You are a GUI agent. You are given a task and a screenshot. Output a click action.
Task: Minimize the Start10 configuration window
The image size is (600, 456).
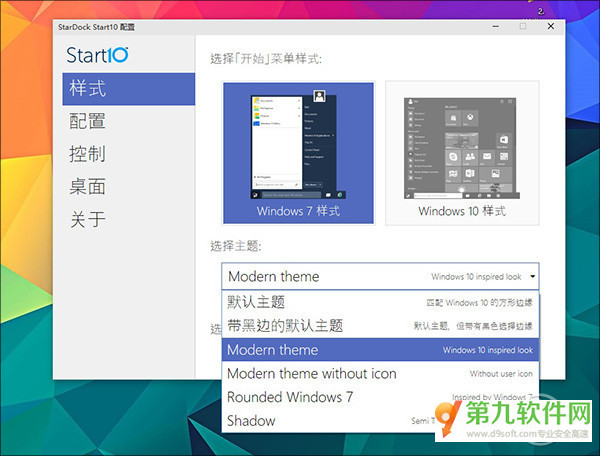496,26
